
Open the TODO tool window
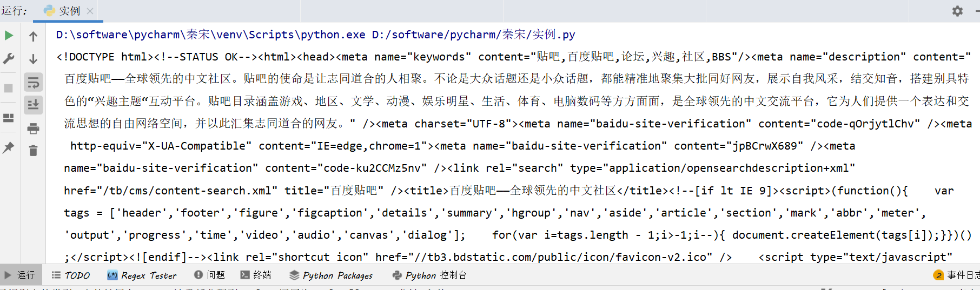coord(71,275)
